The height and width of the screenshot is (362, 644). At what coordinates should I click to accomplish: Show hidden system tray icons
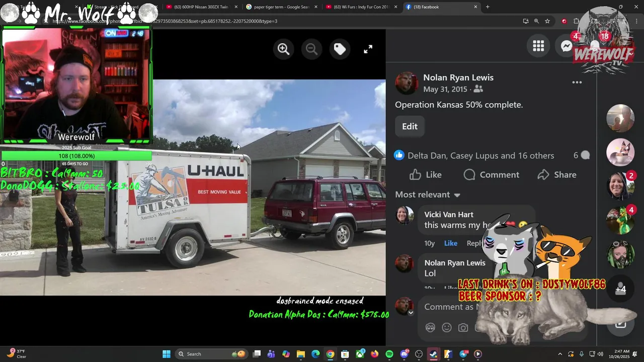coord(560,354)
